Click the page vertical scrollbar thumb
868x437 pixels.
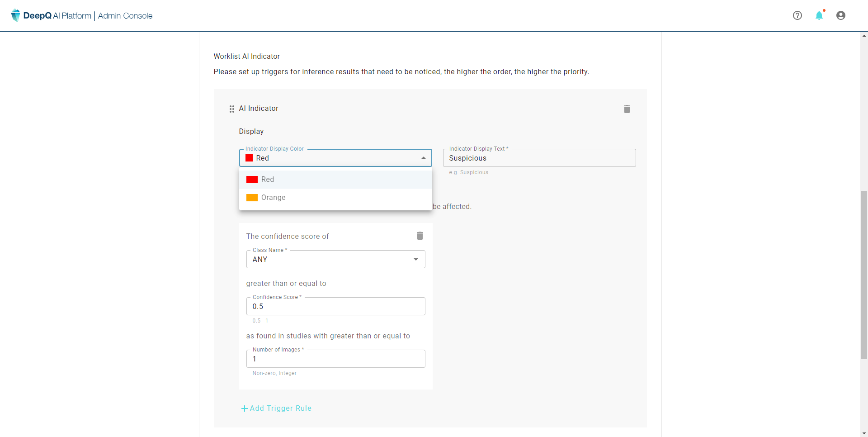864,275
